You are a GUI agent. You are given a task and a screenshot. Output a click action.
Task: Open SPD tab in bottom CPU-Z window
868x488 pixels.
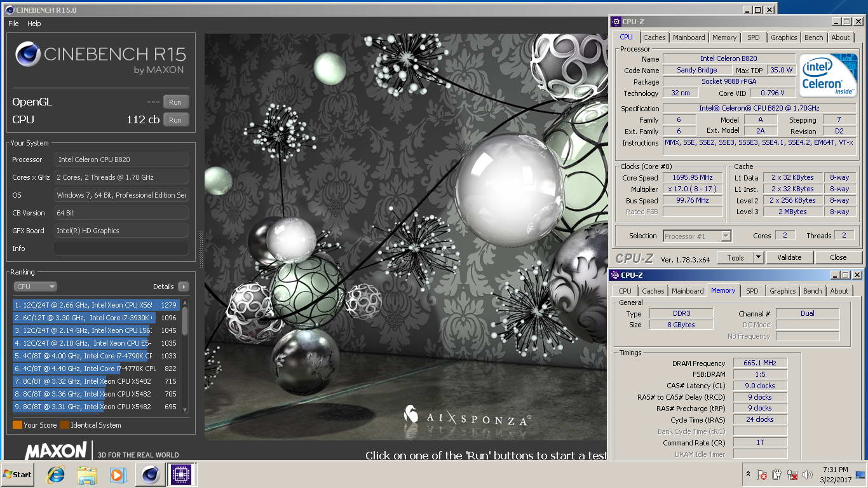752,291
